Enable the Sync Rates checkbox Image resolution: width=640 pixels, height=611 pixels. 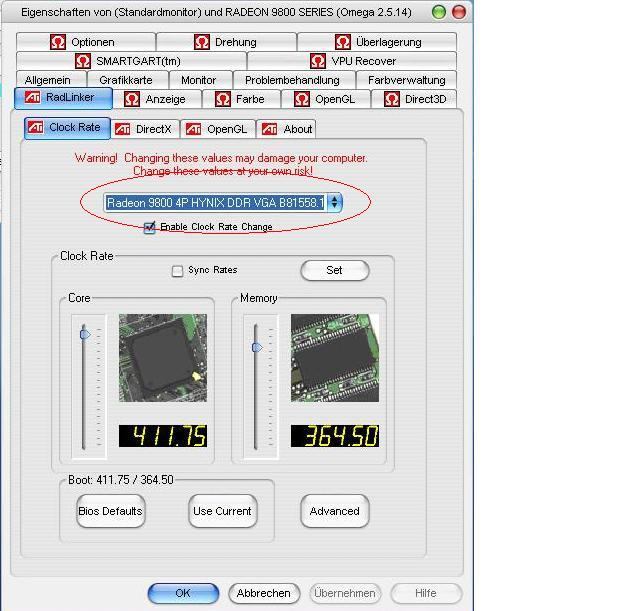pos(177,271)
